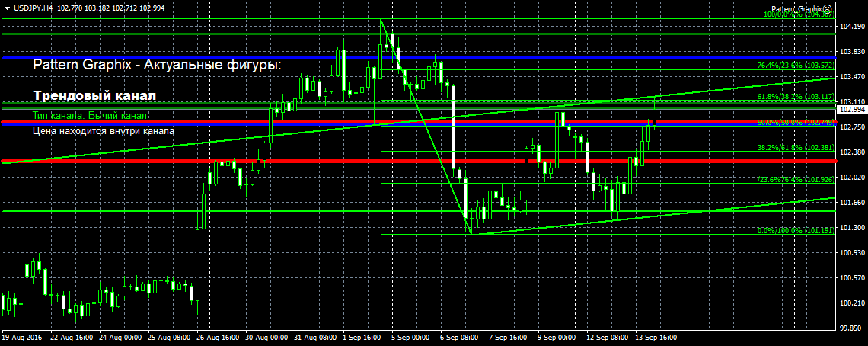Click 'Цена находится внутри канала' status text
The image size is (868, 346).
[x=104, y=131]
